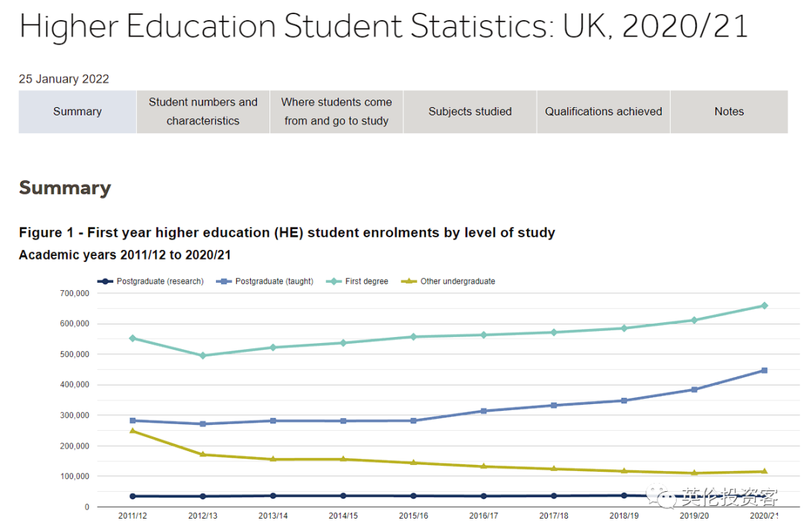Toggle Postgraduate (research) legend series
The width and height of the screenshot is (804, 532).
tap(150, 281)
